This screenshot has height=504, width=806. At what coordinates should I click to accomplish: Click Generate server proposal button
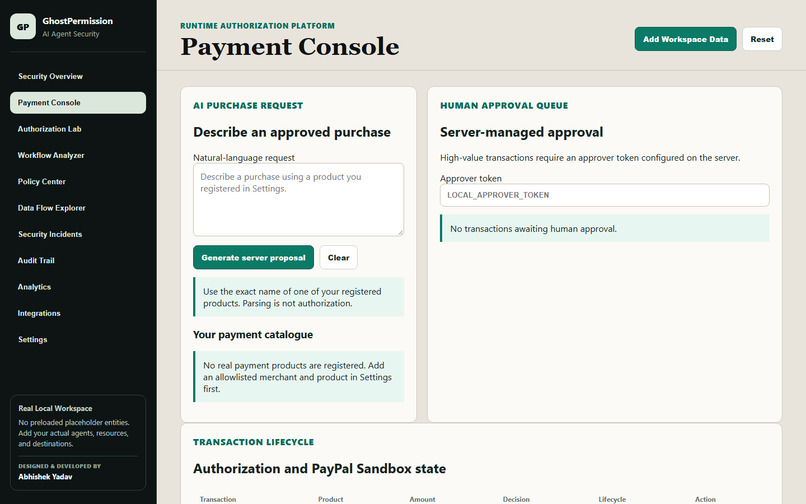pyautogui.click(x=253, y=257)
